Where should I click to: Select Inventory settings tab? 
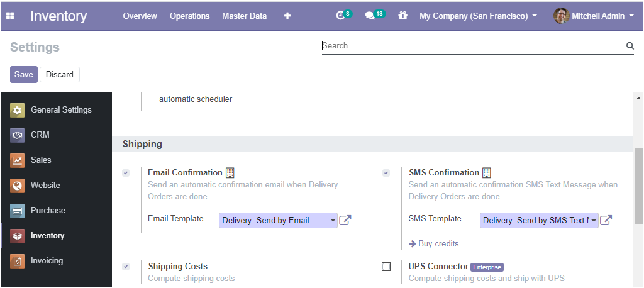pos(56,236)
